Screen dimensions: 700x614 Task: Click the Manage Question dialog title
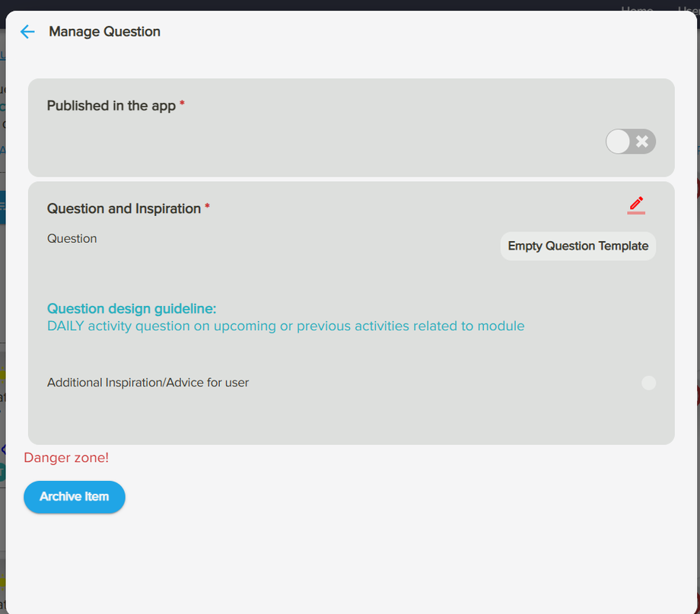(x=104, y=32)
